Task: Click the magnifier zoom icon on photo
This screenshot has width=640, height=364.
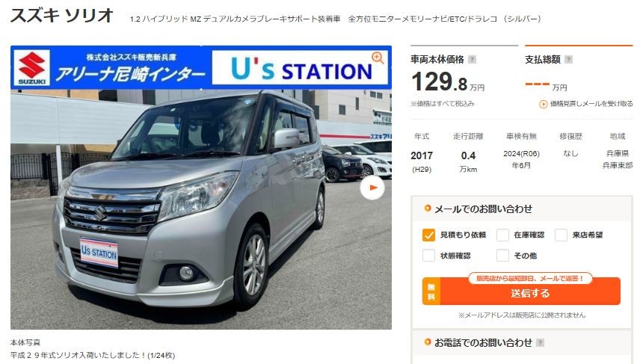Action: click(x=378, y=58)
